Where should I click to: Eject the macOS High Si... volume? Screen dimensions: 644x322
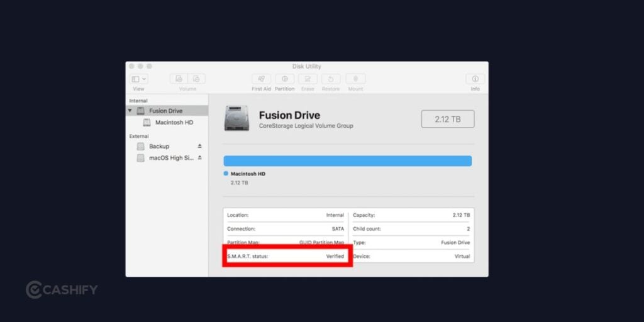(199, 157)
